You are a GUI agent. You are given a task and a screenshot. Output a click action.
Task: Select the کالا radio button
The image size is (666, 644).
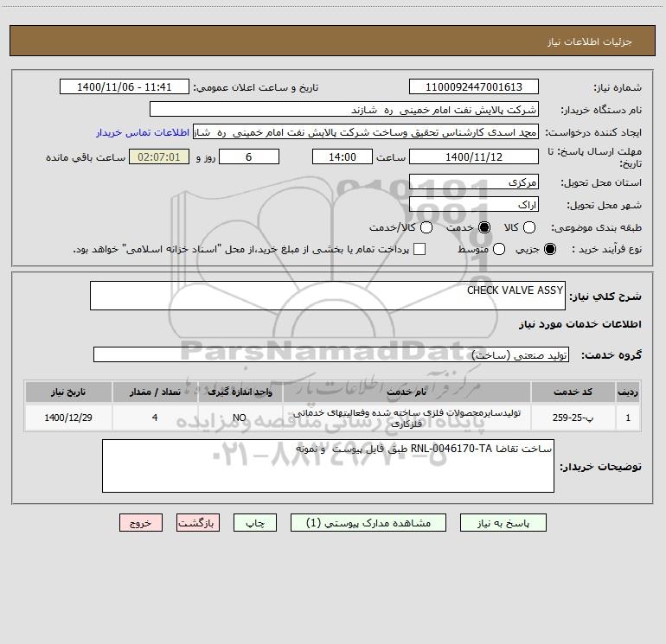[x=528, y=227]
